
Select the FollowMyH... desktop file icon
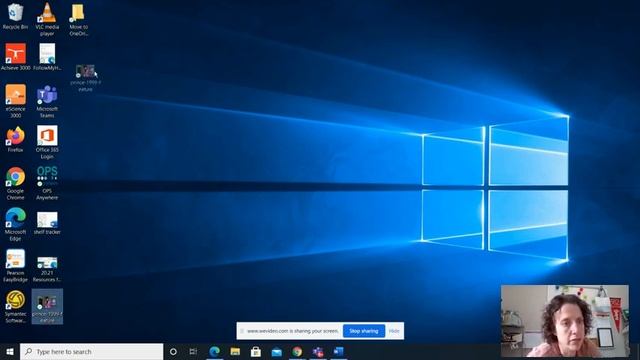47,57
